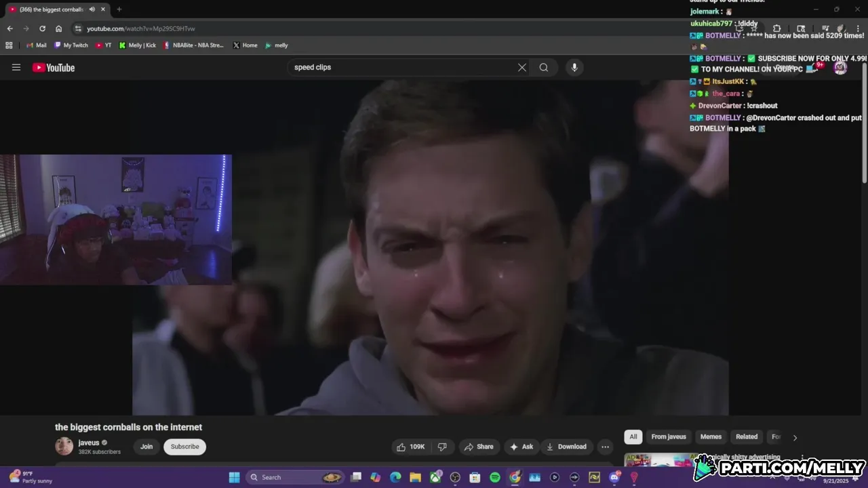Open the javeus channel name link
This screenshot has width=868, height=488.
coord(89,443)
